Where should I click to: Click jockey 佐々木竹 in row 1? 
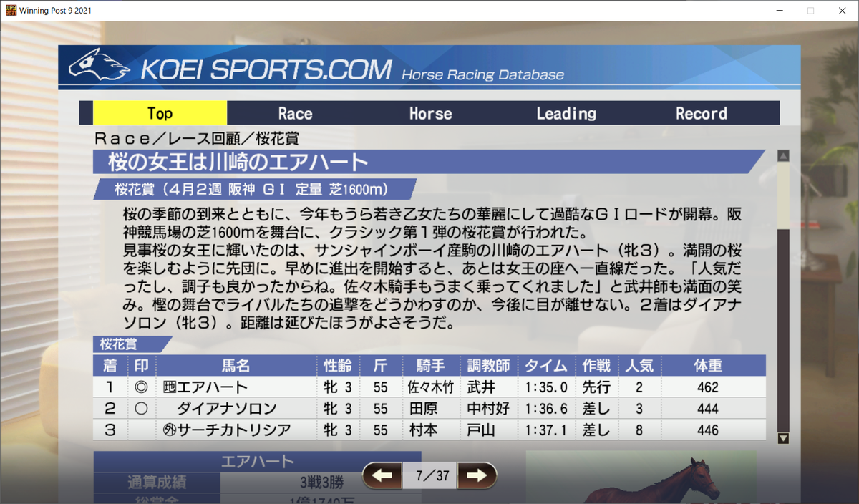coord(430,387)
